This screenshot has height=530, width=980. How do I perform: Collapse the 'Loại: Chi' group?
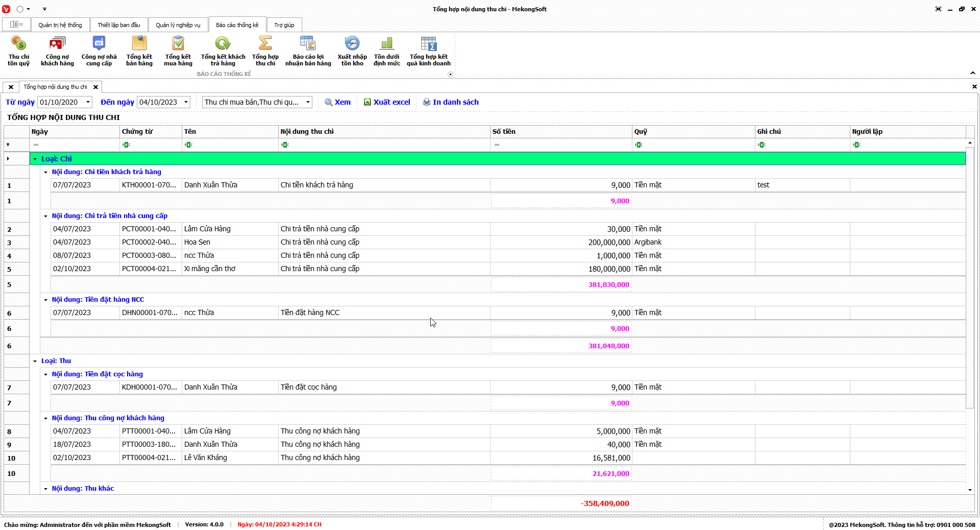click(35, 159)
